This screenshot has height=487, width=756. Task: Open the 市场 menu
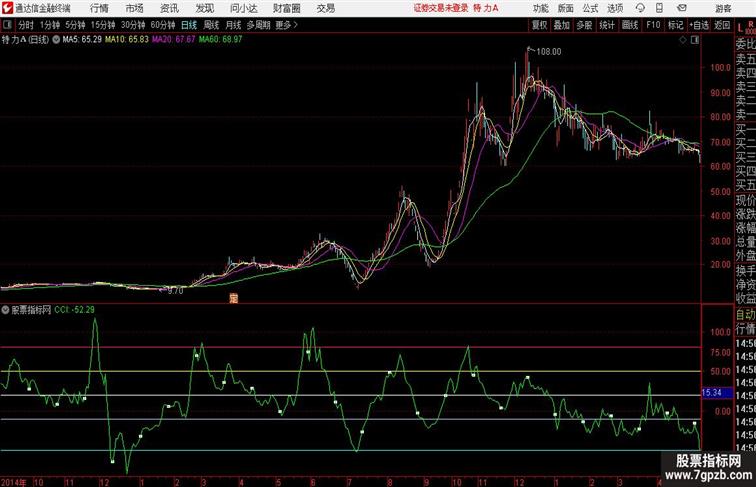(x=135, y=8)
